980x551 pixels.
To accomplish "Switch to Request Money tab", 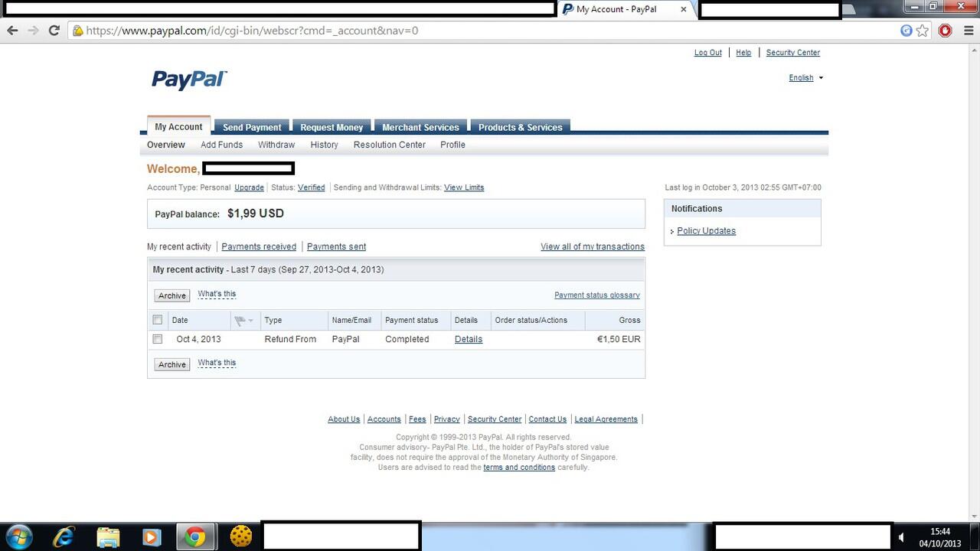I will 332,127.
